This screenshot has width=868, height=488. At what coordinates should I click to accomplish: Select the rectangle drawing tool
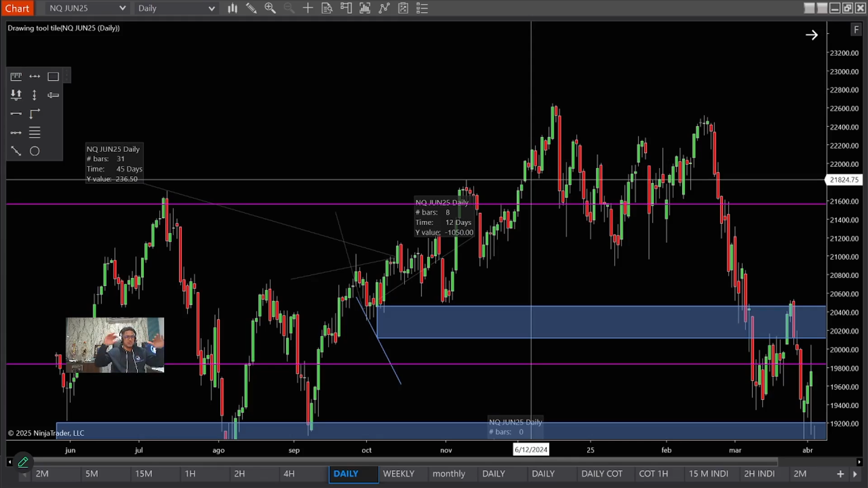pyautogui.click(x=53, y=76)
